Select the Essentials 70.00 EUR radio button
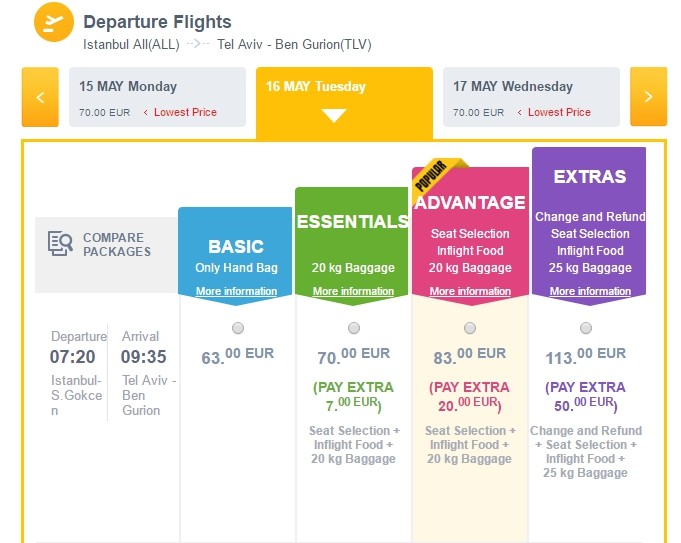The image size is (681, 543). tap(354, 328)
